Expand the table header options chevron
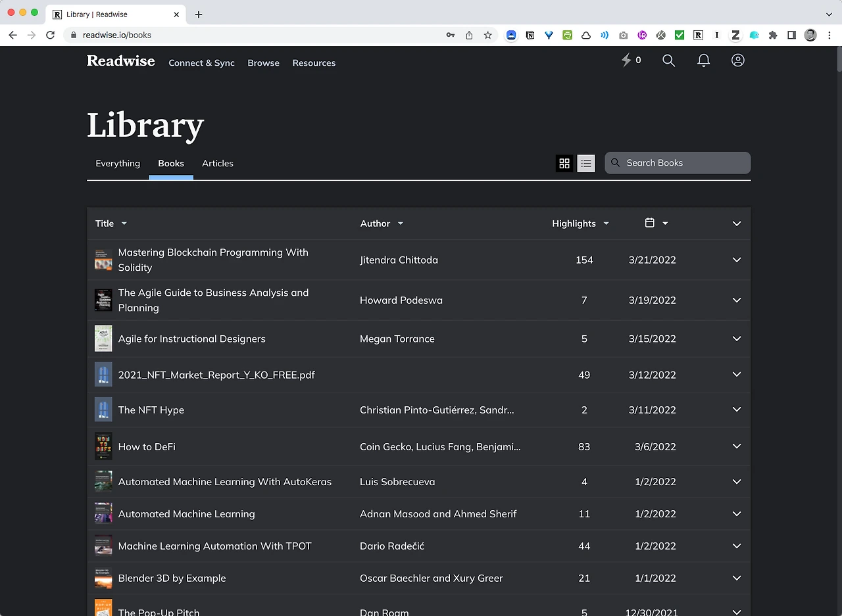842x616 pixels. (x=737, y=224)
